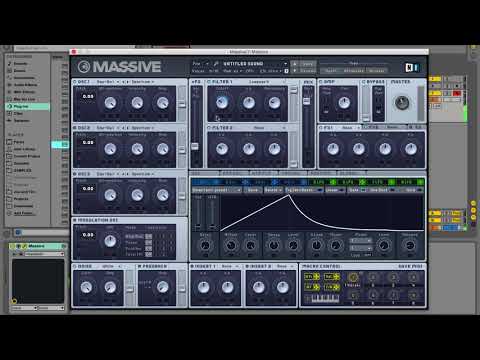The height and width of the screenshot is (360, 480).
Task: Toggle the Noise section on/off
Action: coord(75,266)
